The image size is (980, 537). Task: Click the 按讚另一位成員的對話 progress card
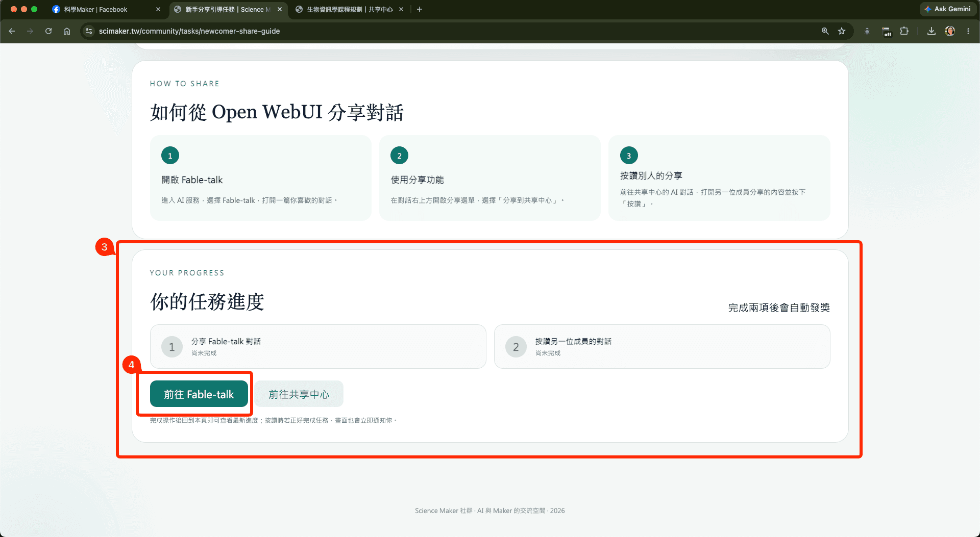click(x=662, y=347)
